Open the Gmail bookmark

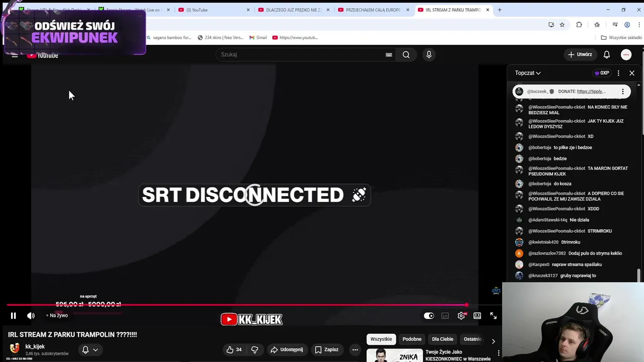point(258,38)
